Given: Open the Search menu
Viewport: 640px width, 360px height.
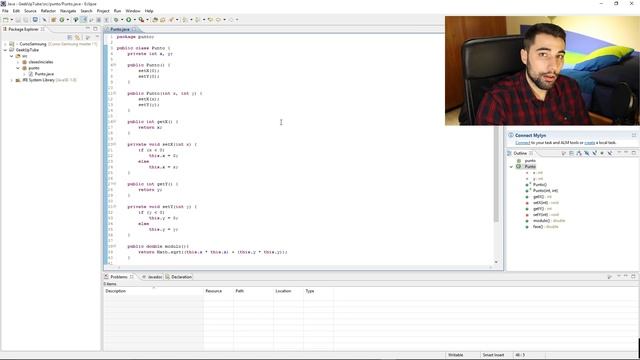Looking at the screenshot, I should click(x=86, y=11).
